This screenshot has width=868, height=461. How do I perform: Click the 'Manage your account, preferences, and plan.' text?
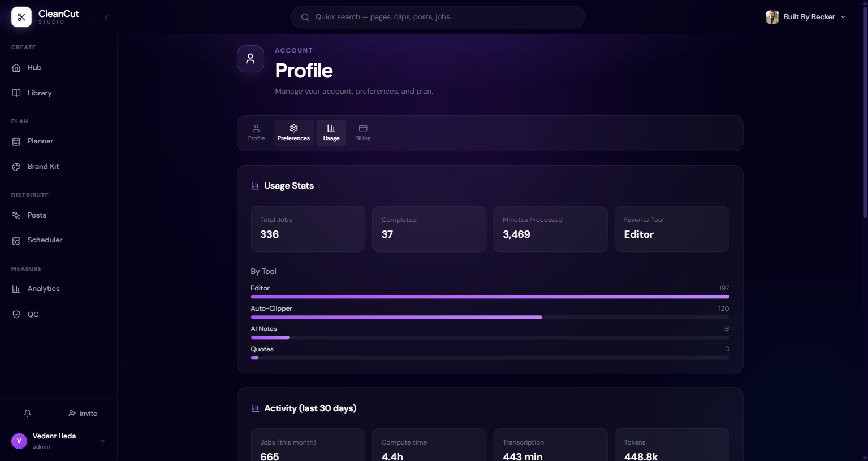[354, 92]
